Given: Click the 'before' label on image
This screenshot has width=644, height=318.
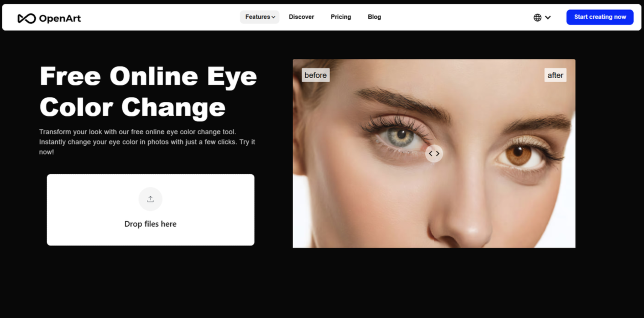Looking at the screenshot, I should [x=315, y=75].
